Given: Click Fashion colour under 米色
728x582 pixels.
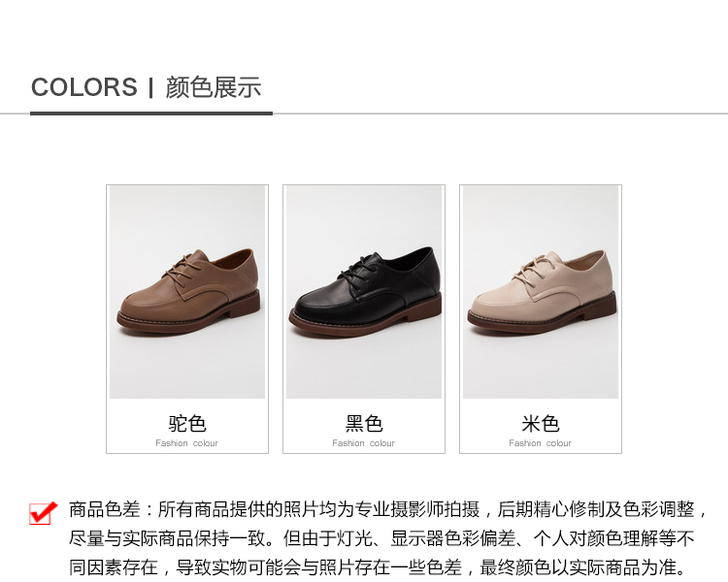Looking at the screenshot, I should 540,443.
